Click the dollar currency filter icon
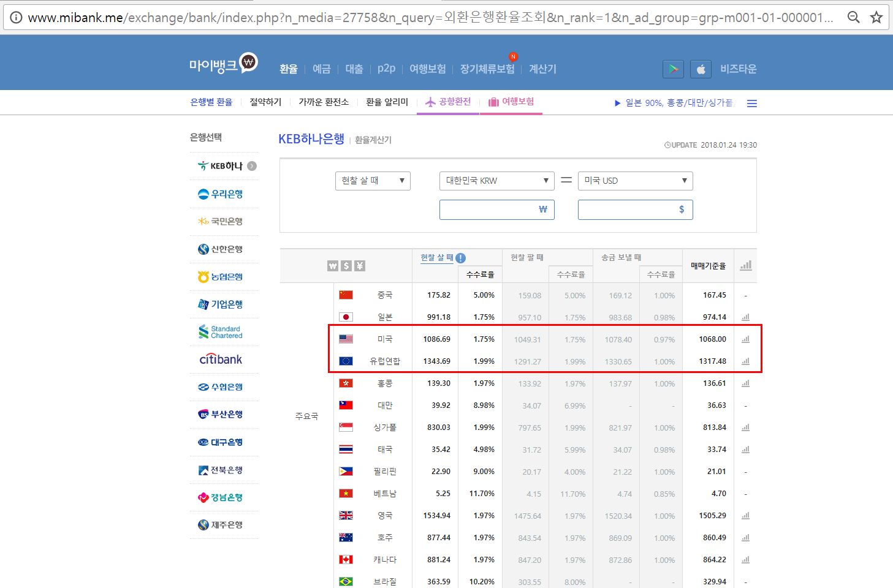The width and height of the screenshot is (893, 588). [346, 266]
